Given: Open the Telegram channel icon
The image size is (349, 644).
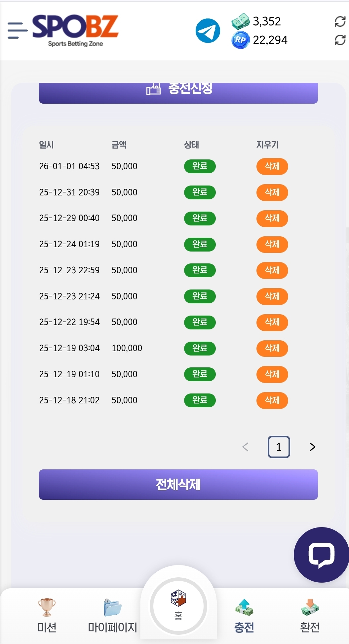Looking at the screenshot, I should point(208,31).
